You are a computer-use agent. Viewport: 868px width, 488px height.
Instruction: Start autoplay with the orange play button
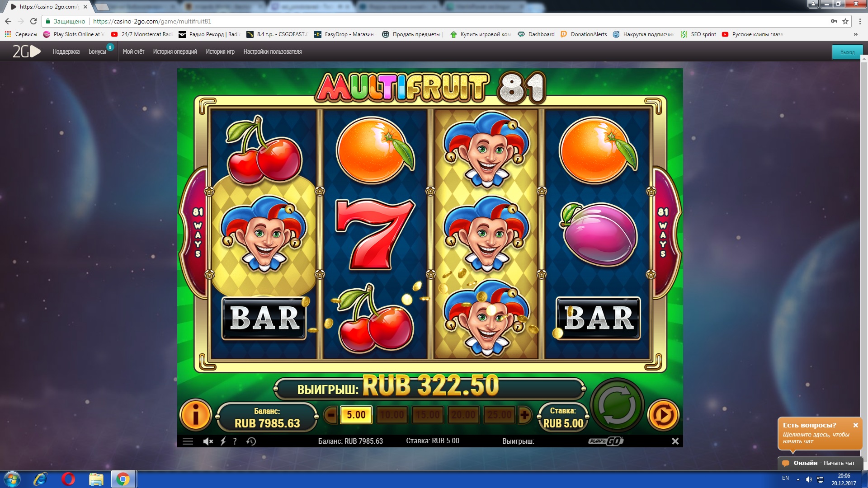(x=663, y=414)
